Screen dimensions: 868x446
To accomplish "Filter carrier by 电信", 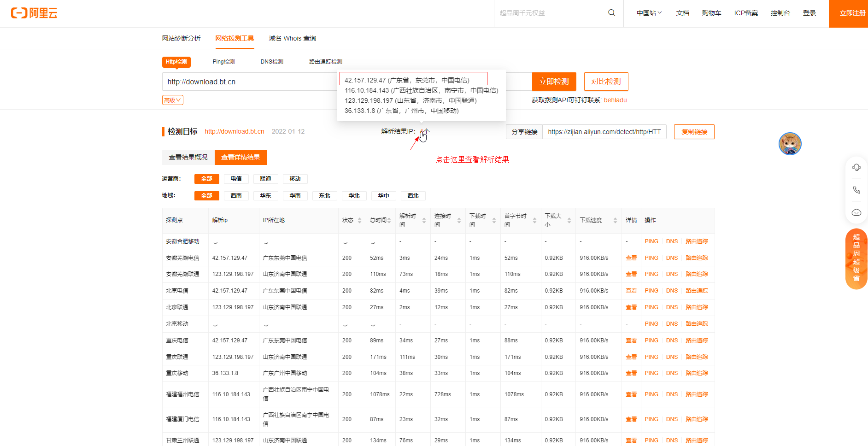I will click(x=236, y=179).
